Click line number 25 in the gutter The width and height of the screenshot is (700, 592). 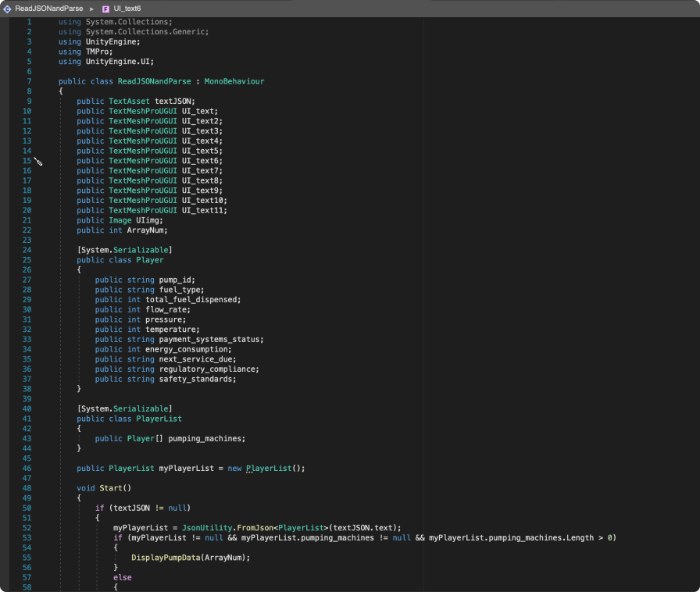point(27,260)
